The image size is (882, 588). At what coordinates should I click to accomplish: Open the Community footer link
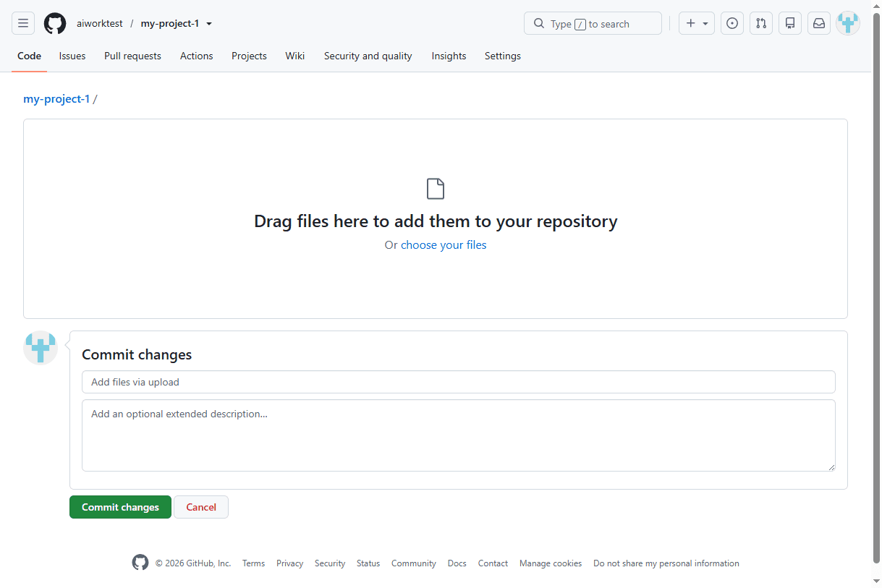pos(414,563)
